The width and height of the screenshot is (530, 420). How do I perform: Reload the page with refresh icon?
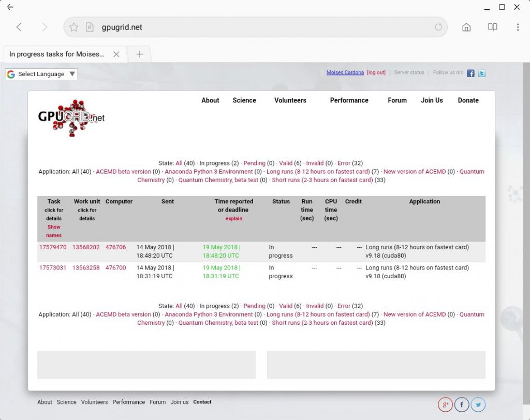pos(438,27)
